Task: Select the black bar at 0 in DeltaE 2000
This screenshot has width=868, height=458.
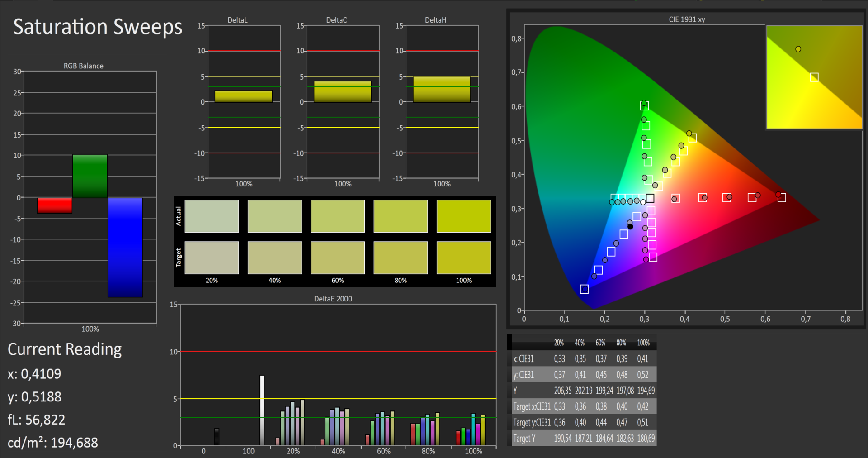Action: (x=217, y=437)
